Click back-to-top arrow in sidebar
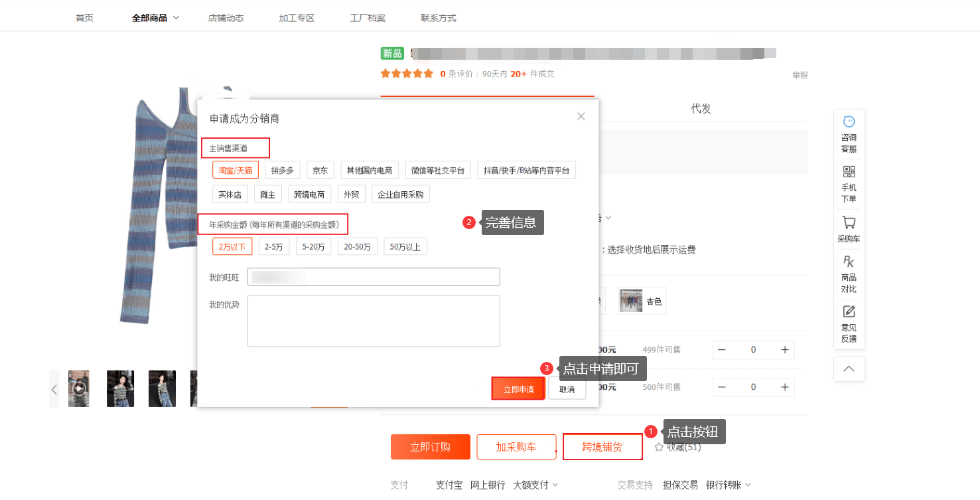 click(x=849, y=369)
